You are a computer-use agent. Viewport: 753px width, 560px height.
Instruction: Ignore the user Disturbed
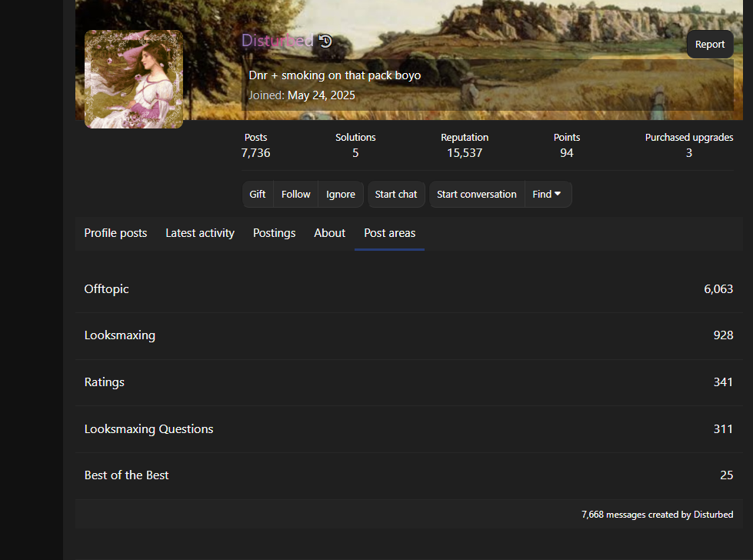pos(341,195)
